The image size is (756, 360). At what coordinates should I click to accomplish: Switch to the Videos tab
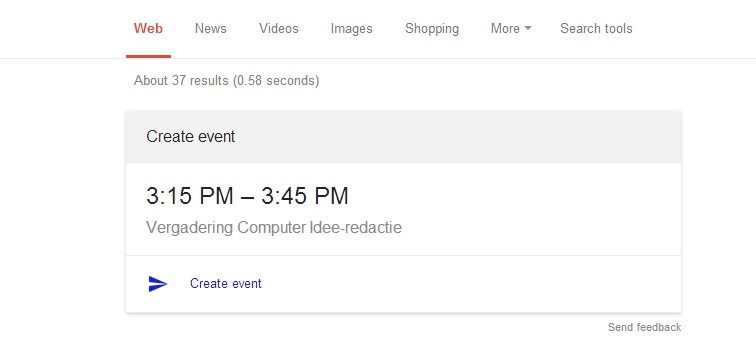coord(279,28)
